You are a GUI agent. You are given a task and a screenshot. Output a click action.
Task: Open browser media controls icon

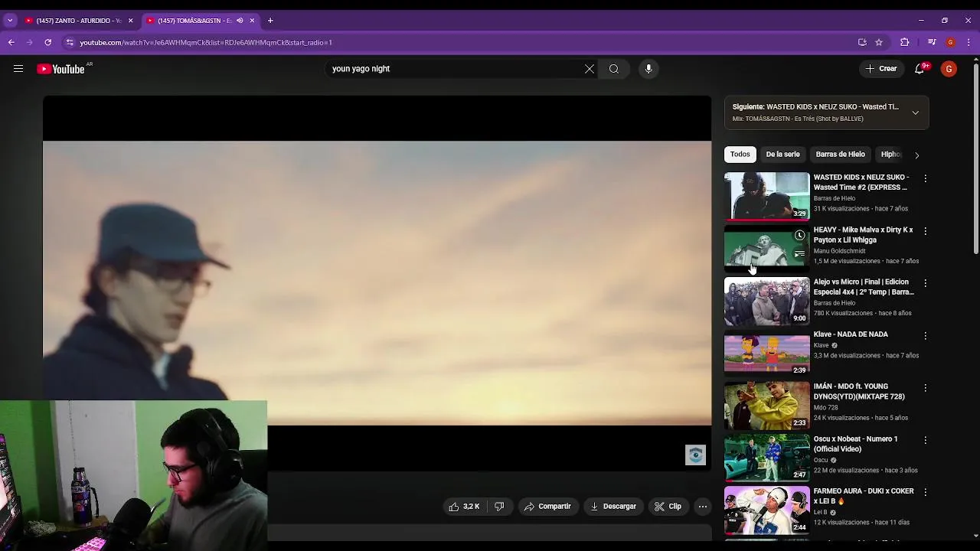(x=932, y=42)
